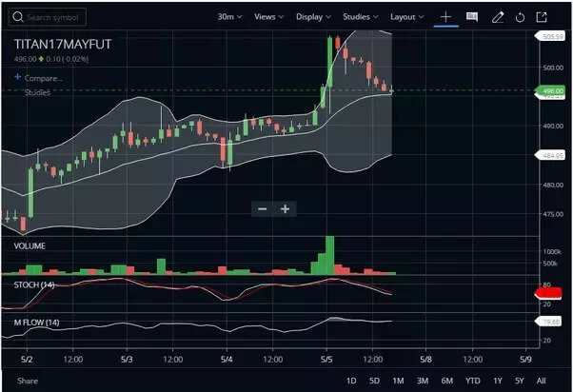
Task: Select the 6M range
Action: [447, 381]
